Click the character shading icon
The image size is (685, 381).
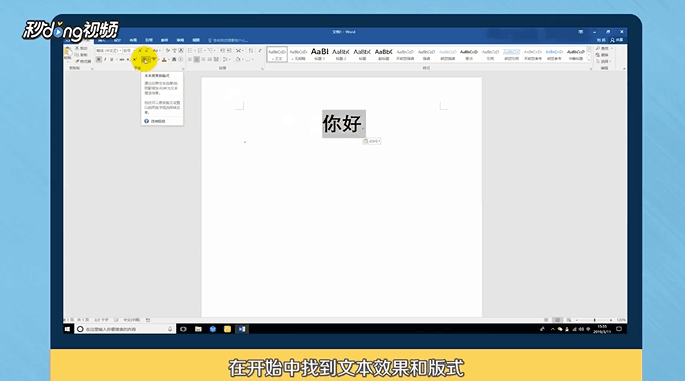[174, 59]
